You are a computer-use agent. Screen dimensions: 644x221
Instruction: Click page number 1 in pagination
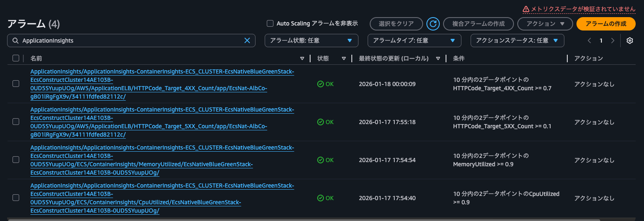click(x=601, y=41)
